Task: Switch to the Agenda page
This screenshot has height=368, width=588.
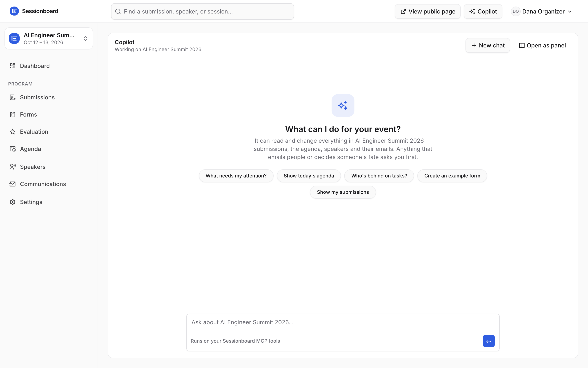Action: [49, 149]
